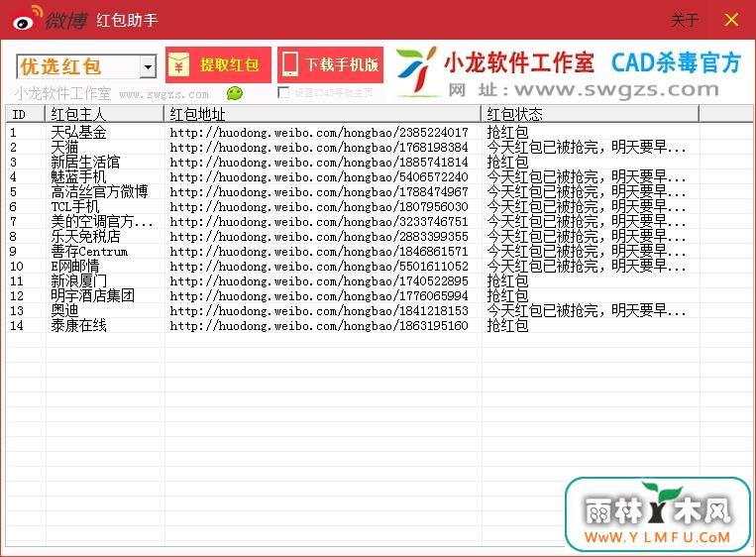Image resolution: width=756 pixels, height=557 pixels.
Task: Click the URL ending in 1885741814
Action: [x=319, y=163]
